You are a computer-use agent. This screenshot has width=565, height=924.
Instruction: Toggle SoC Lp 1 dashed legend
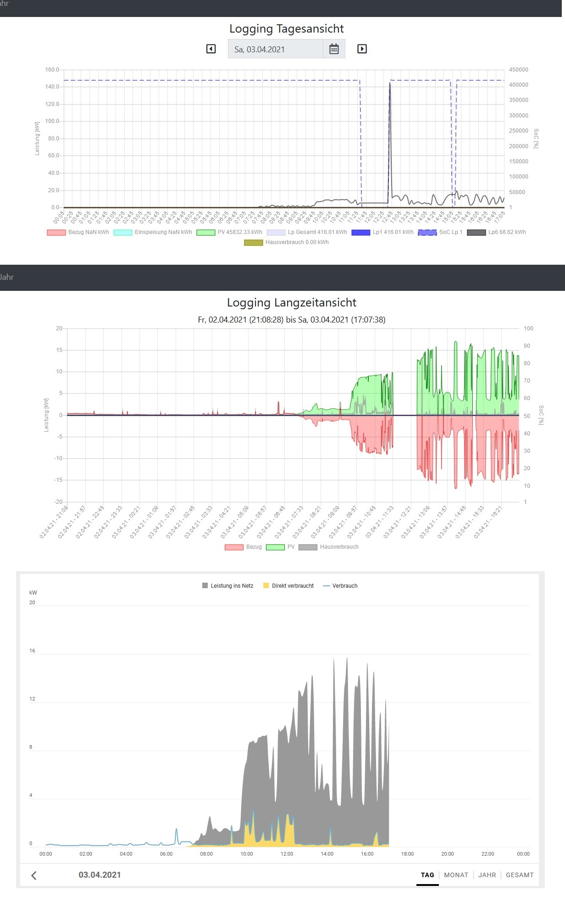[440, 232]
